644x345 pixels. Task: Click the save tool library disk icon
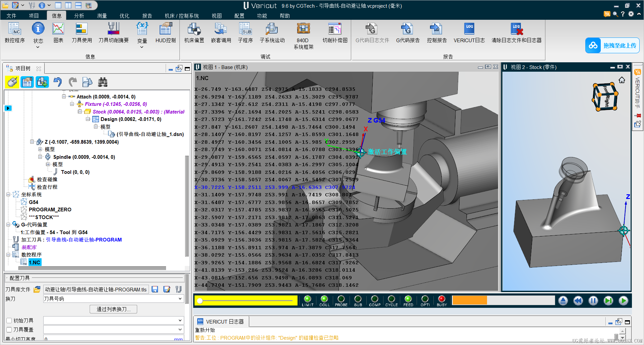[155, 289]
